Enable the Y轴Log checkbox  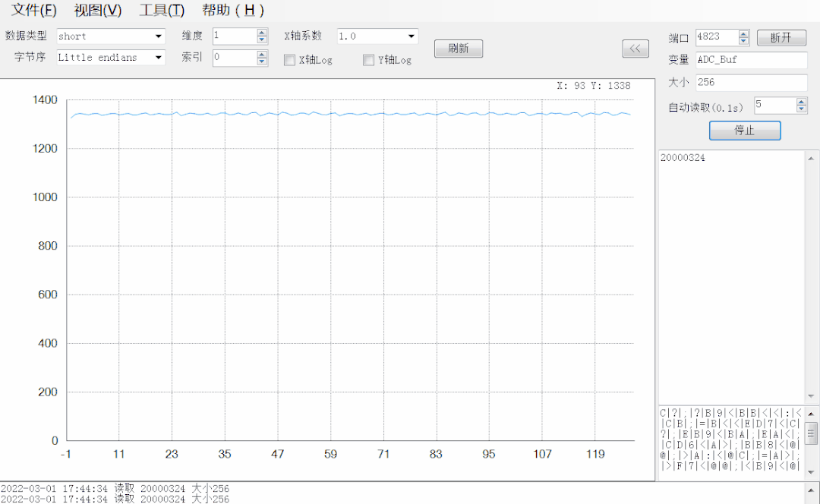[x=369, y=60]
